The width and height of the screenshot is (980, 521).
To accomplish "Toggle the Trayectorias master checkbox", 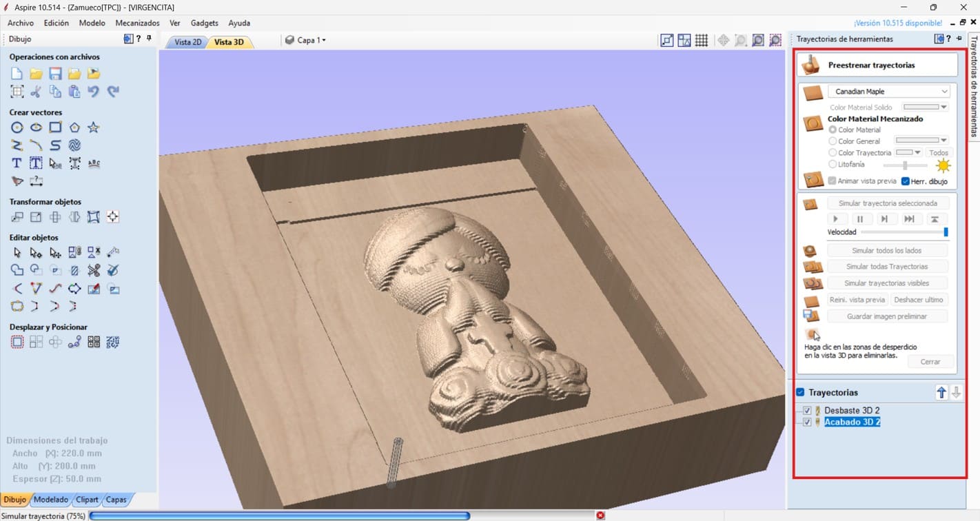I will coord(800,392).
